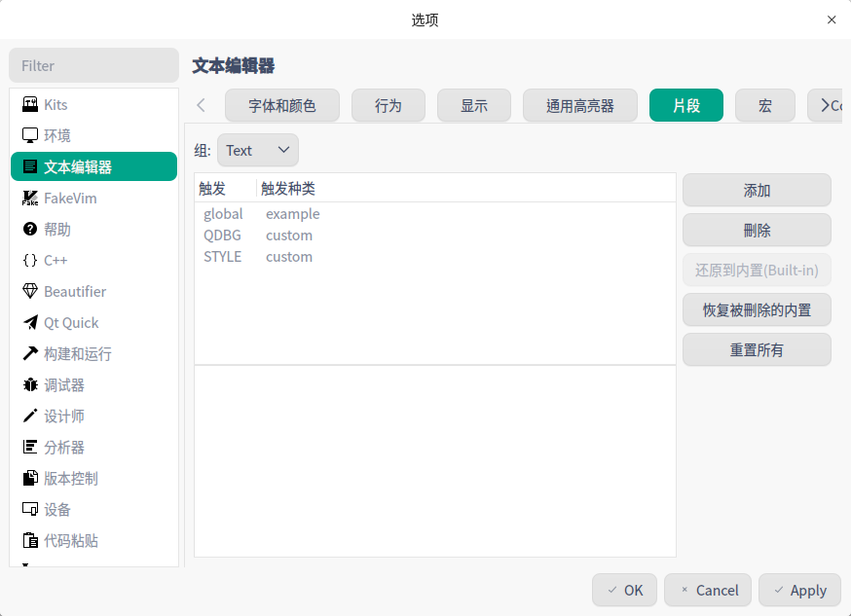Click the 帮助 question mark icon
Screen dimensions: 851x616
[30, 229]
